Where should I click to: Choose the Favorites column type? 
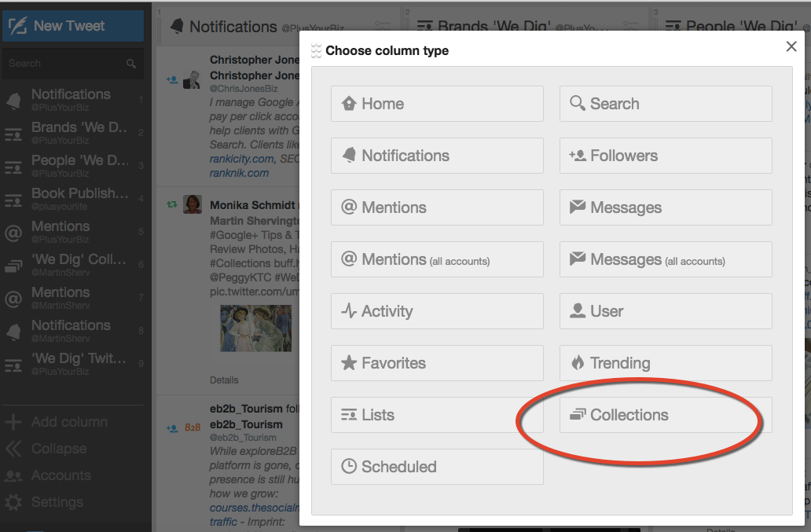coord(437,363)
